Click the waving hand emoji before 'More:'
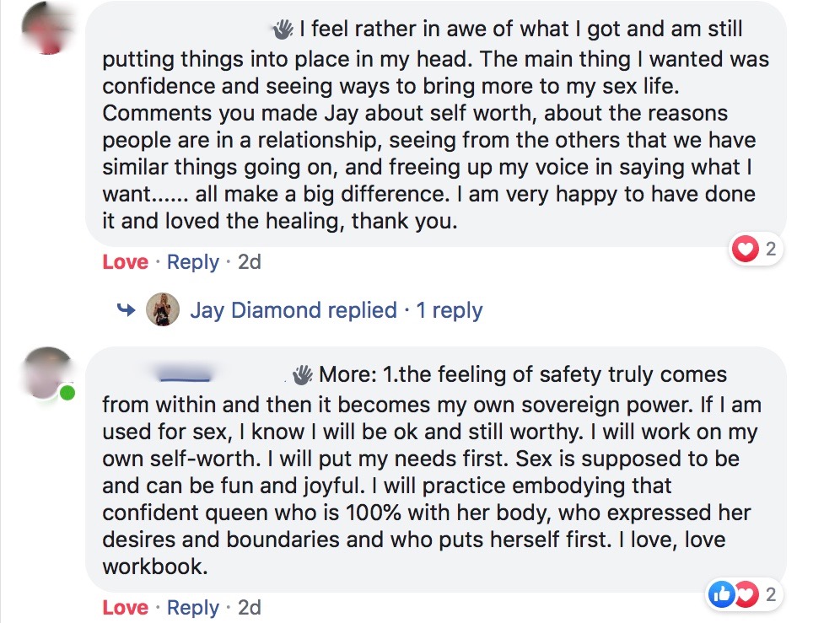840x623 pixels. [303, 374]
